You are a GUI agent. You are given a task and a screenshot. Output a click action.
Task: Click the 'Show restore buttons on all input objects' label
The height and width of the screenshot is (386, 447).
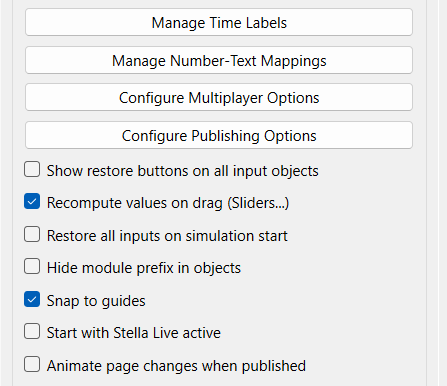click(183, 171)
